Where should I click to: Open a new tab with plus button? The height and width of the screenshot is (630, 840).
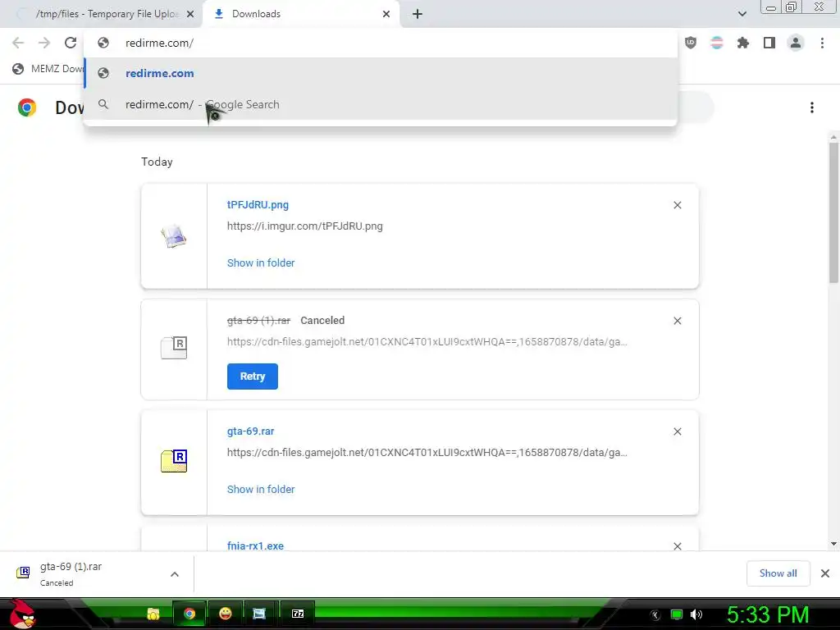418,14
